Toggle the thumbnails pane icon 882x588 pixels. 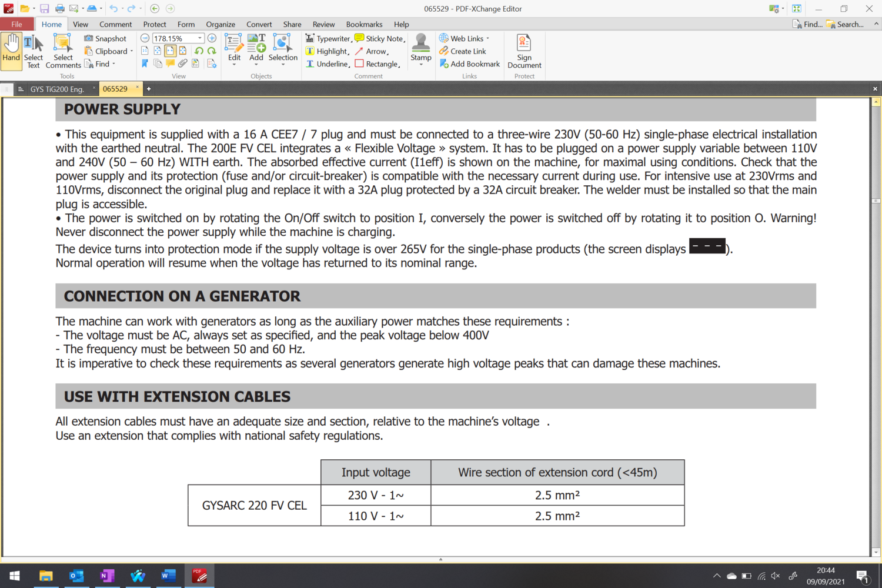[x=158, y=64]
